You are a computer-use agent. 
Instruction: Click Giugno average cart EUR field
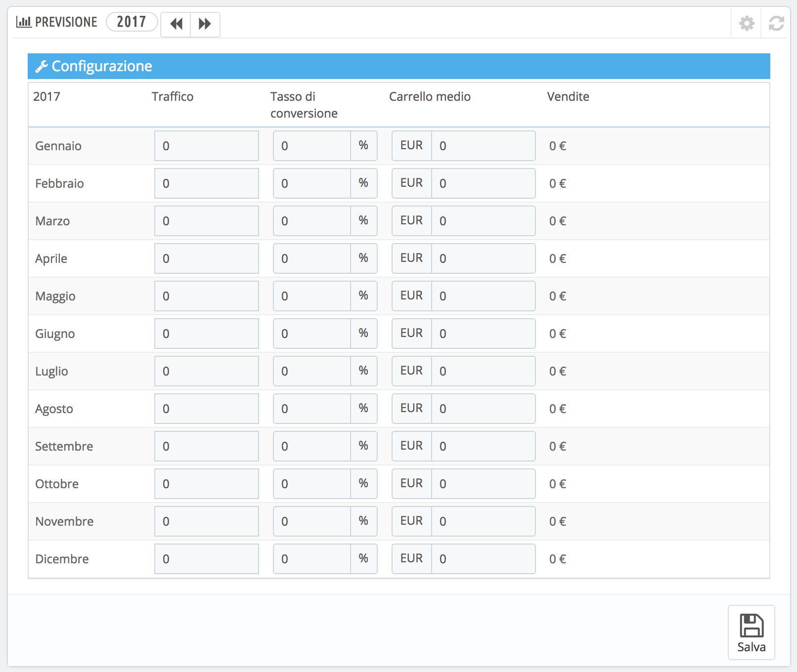[x=484, y=334]
